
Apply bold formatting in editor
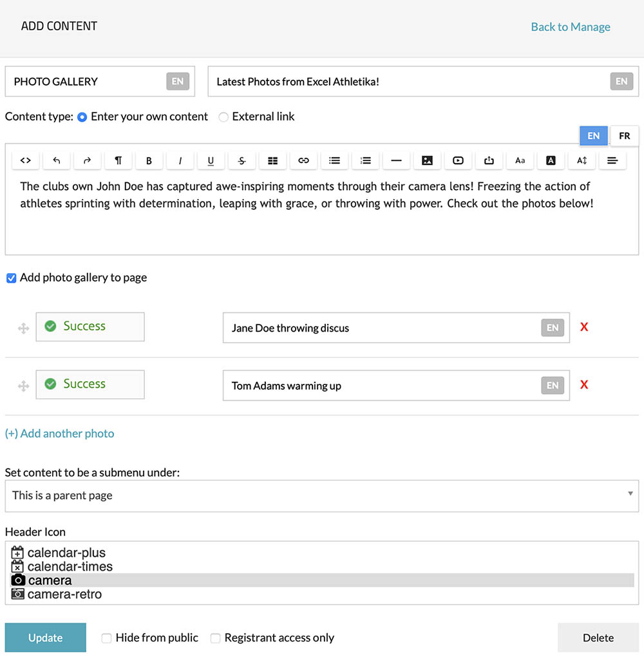tap(149, 160)
